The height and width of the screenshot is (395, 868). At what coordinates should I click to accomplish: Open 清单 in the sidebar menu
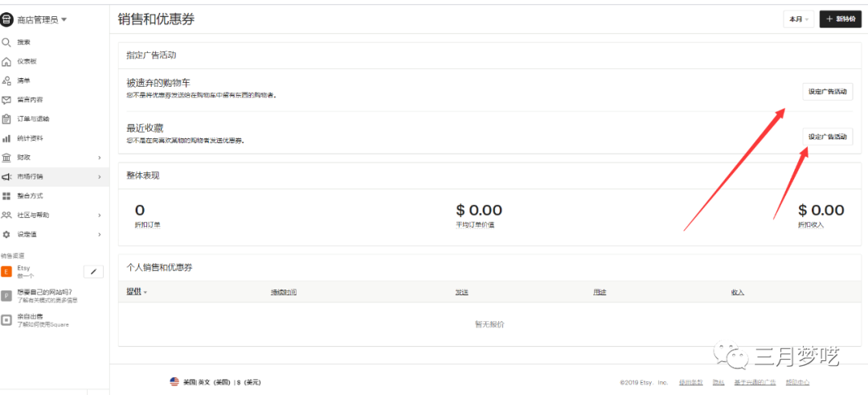click(x=24, y=80)
